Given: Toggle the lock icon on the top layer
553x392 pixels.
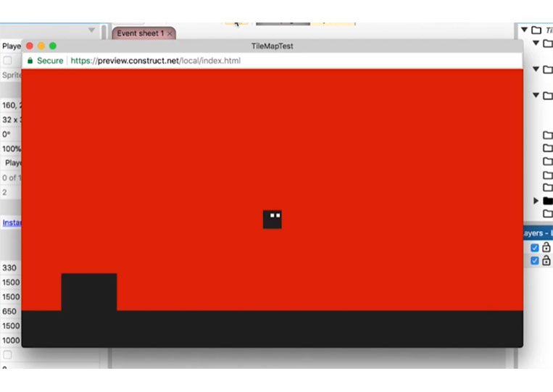Looking at the screenshot, I should click(x=546, y=247).
